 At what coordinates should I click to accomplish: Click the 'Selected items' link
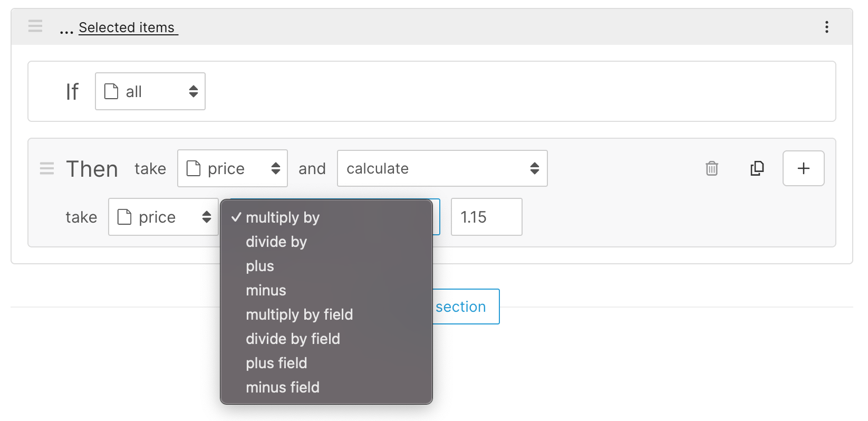click(x=127, y=27)
